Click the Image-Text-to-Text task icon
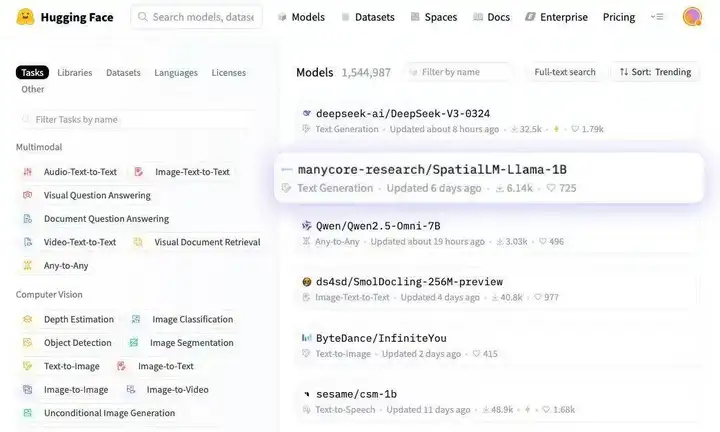Image resolution: width=720 pixels, height=432 pixels. click(138, 172)
